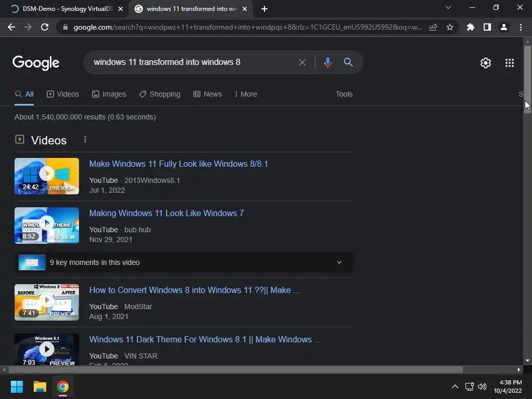Bookmark this page with star icon
Image resolution: width=532 pixels, height=399 pixels.
450,27
